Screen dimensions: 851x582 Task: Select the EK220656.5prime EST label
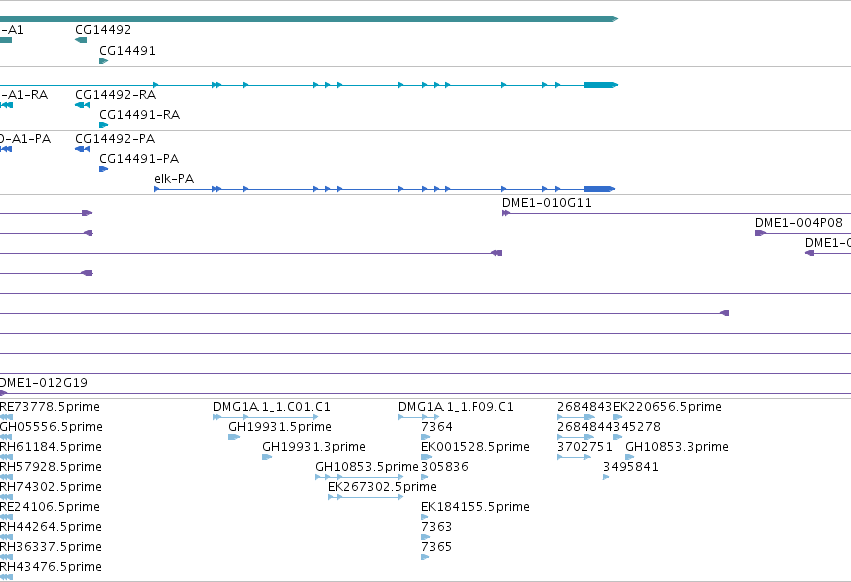[668, 407]
